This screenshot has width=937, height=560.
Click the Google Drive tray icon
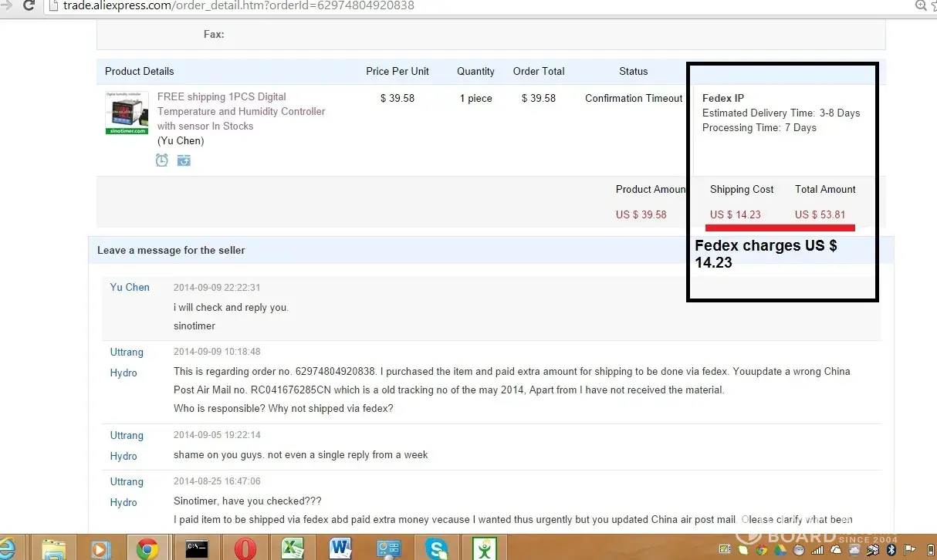(x=780, y=550)
